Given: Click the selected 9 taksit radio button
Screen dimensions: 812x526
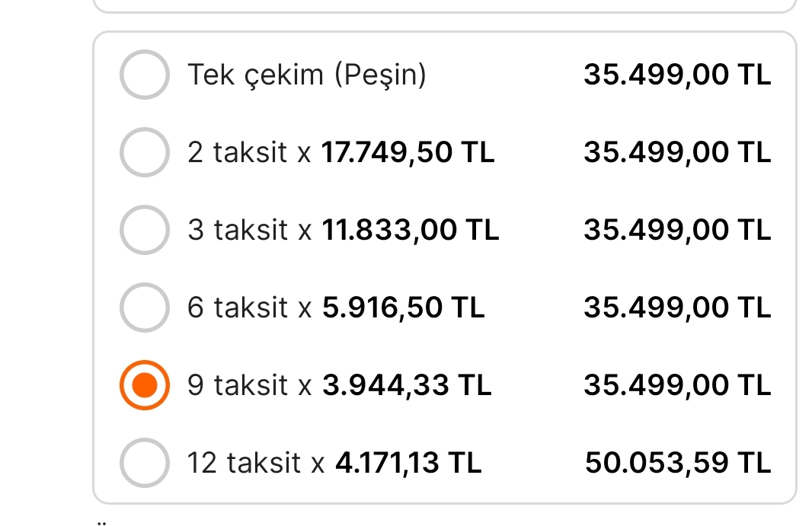Looking at the screenshot, I should point(144,385).
